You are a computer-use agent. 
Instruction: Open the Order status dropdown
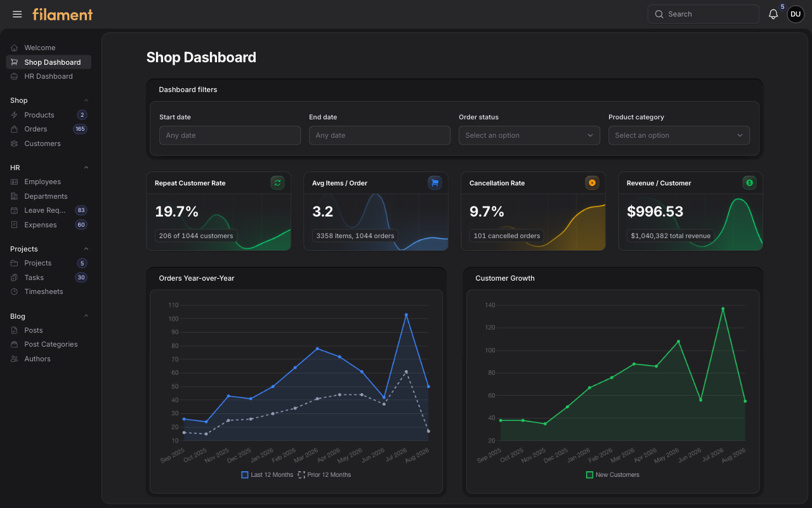(x=529, y=135)
